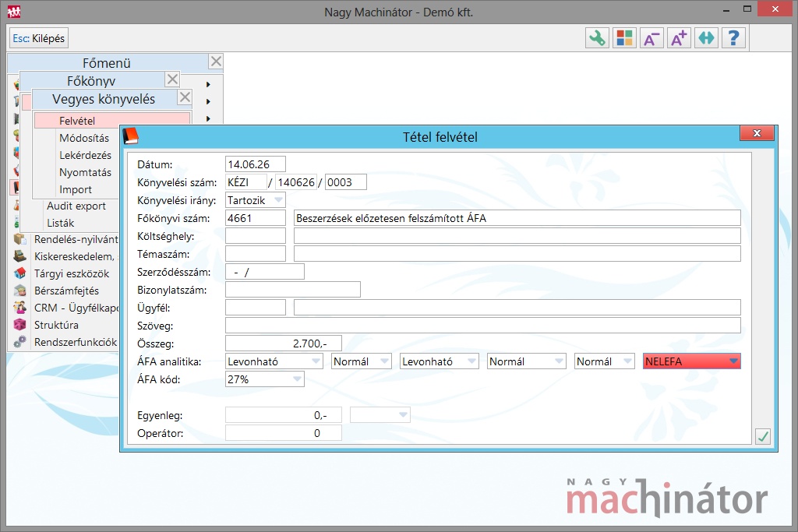
Task: Close the Tétel felvétel dialog
Action: point(757,133)
